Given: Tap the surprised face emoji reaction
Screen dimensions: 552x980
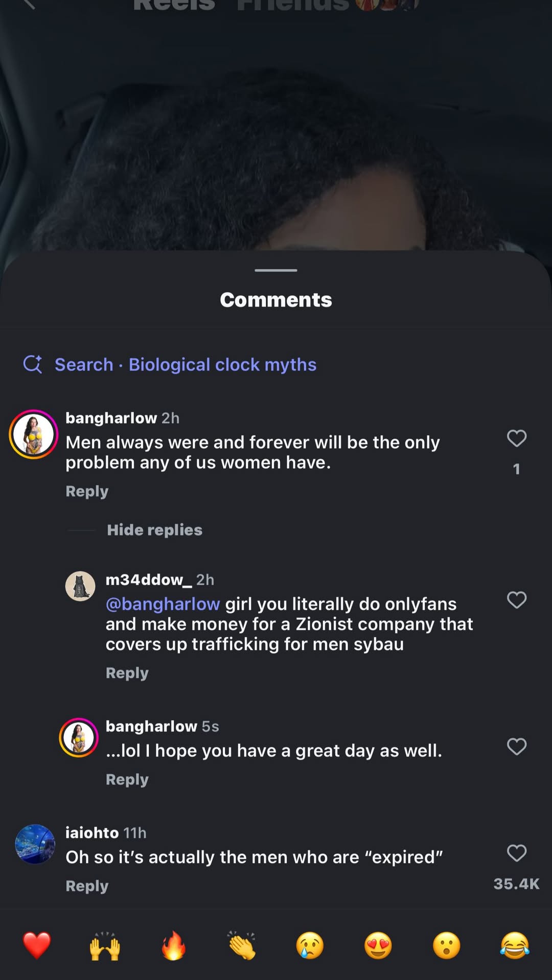Looking at the screenshot, I should coord(446,945).
